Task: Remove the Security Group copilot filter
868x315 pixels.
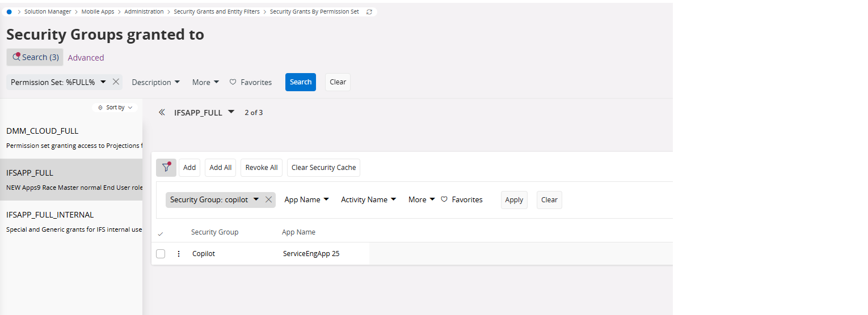Action: [x=269, y=199]
